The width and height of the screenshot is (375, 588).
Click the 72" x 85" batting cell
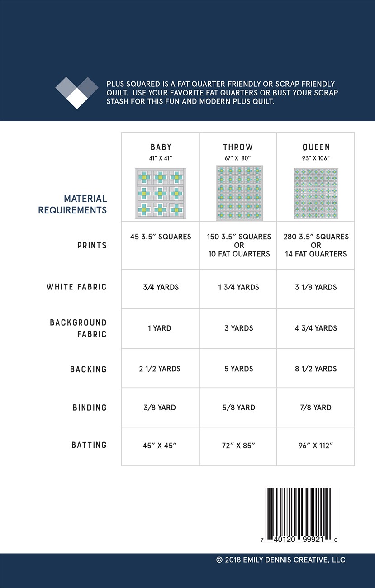(238, 446)
